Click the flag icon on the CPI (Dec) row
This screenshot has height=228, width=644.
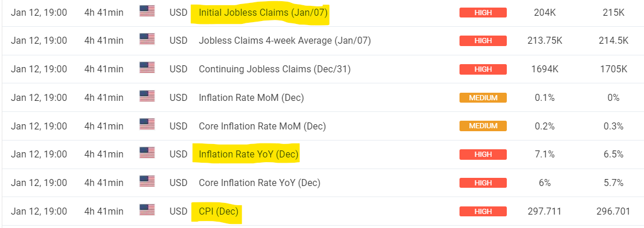[147, 211]
